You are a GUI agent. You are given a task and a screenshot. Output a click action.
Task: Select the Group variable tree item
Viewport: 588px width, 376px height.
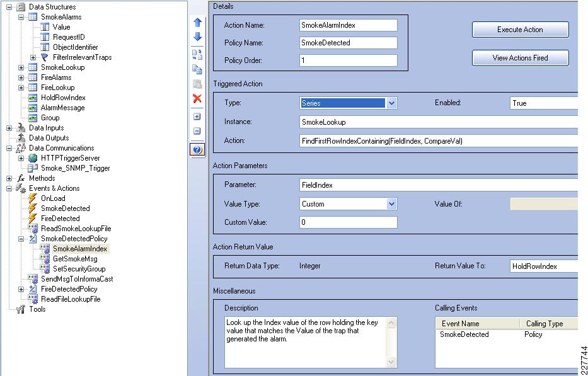pos(50,118)
